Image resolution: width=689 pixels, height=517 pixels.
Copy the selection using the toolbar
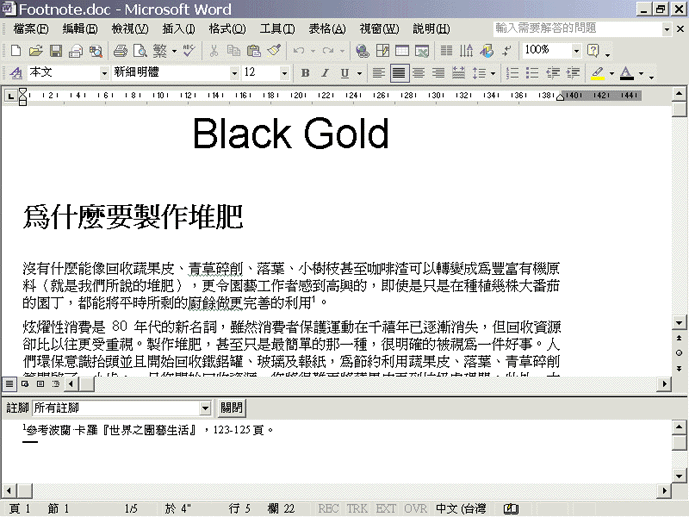click(x=234, y=51)
